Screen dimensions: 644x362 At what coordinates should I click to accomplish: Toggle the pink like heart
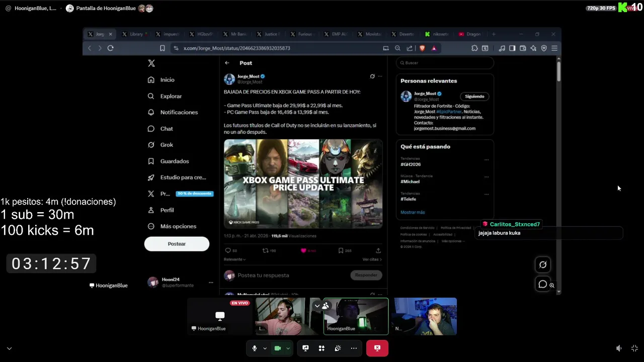point(303,250)
